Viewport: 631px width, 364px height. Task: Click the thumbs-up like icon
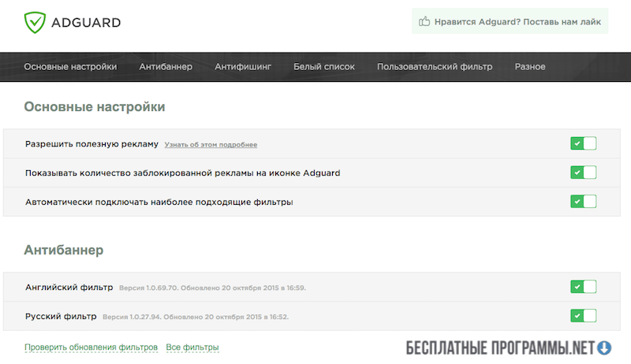point(424,21)
